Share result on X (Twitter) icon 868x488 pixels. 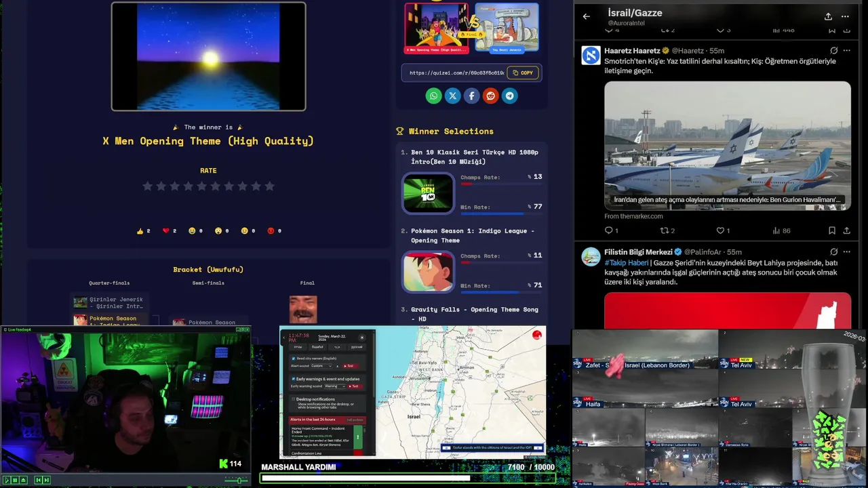point(452,96)
